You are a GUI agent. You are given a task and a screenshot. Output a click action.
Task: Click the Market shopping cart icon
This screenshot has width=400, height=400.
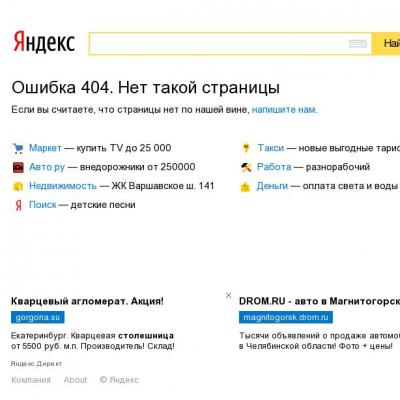(x=18, y=148)
